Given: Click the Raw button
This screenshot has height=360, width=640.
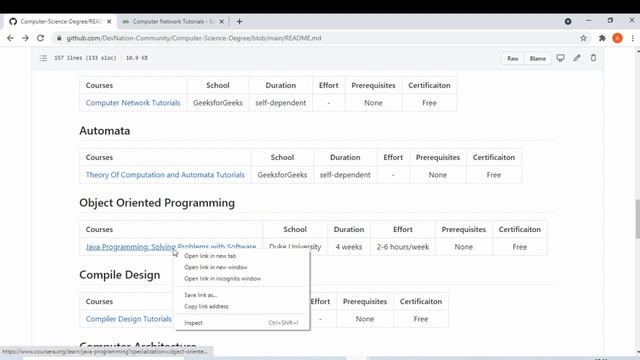Looking at the screenshot, I should [513, 58].
